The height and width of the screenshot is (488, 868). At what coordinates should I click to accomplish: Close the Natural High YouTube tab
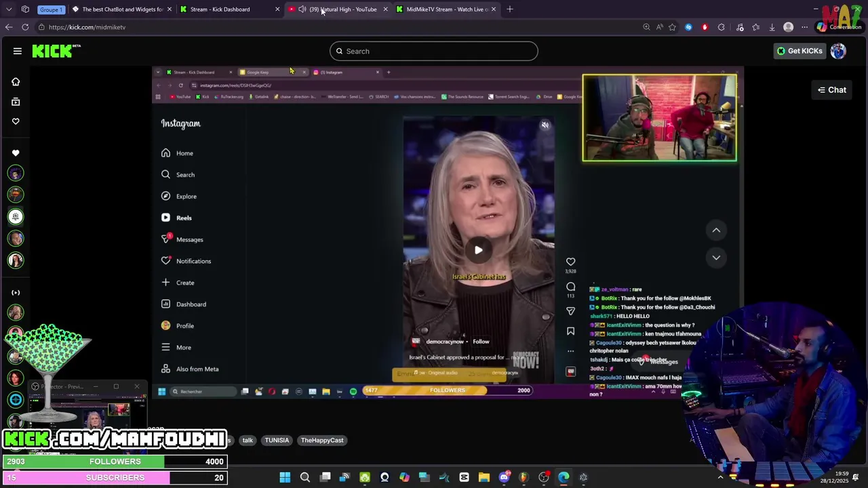pos(385,9)
